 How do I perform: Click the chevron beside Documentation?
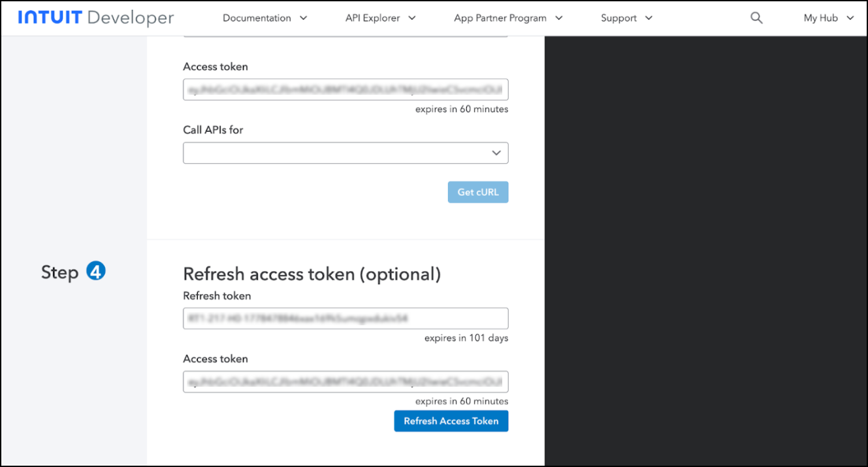coord(303,18)
